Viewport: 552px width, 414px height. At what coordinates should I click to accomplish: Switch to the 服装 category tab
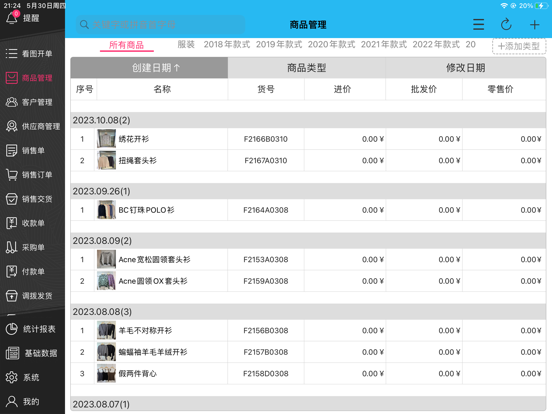point(186,44)
